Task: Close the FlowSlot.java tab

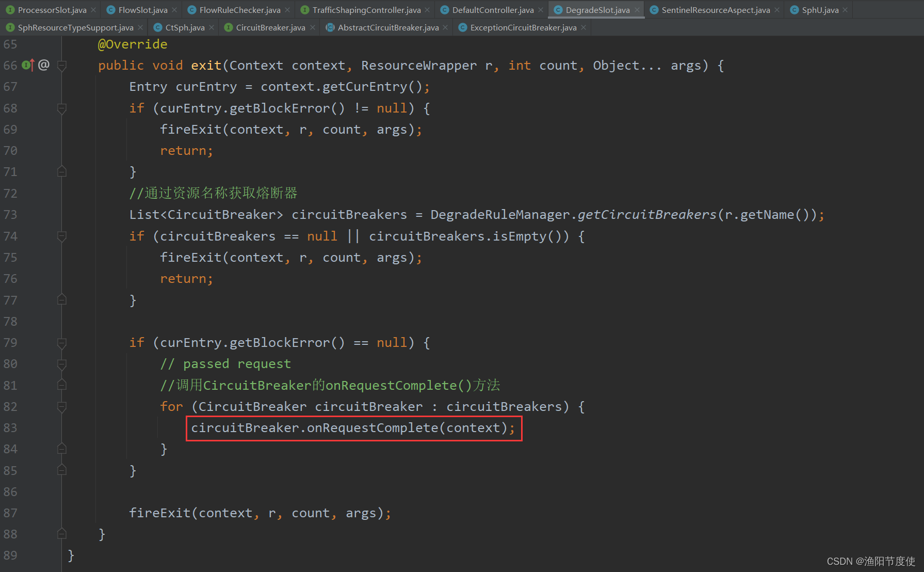Action: [x=174, y=10]
